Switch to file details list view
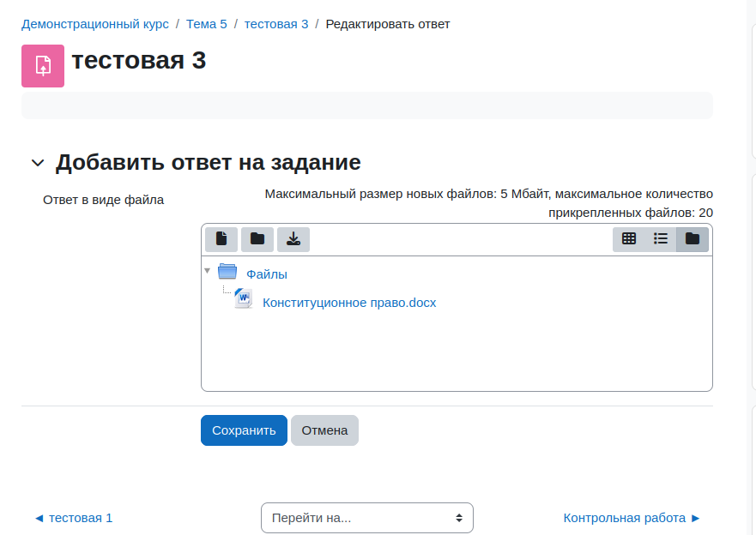 661,239
